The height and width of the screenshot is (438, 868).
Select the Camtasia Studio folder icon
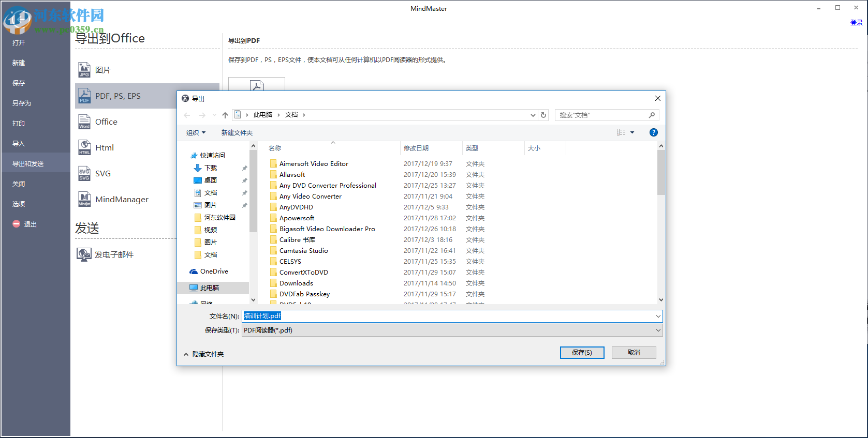273,250
